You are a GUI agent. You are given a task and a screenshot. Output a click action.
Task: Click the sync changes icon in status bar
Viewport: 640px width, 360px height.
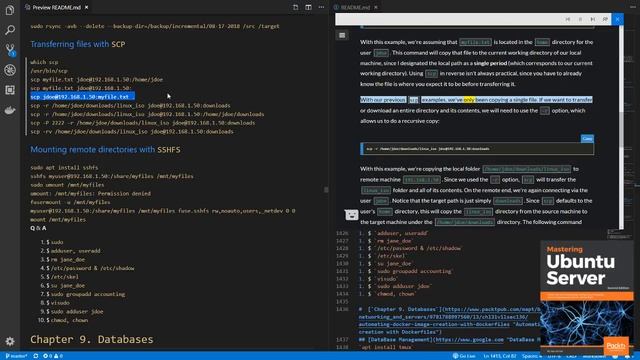pos(36,356)
